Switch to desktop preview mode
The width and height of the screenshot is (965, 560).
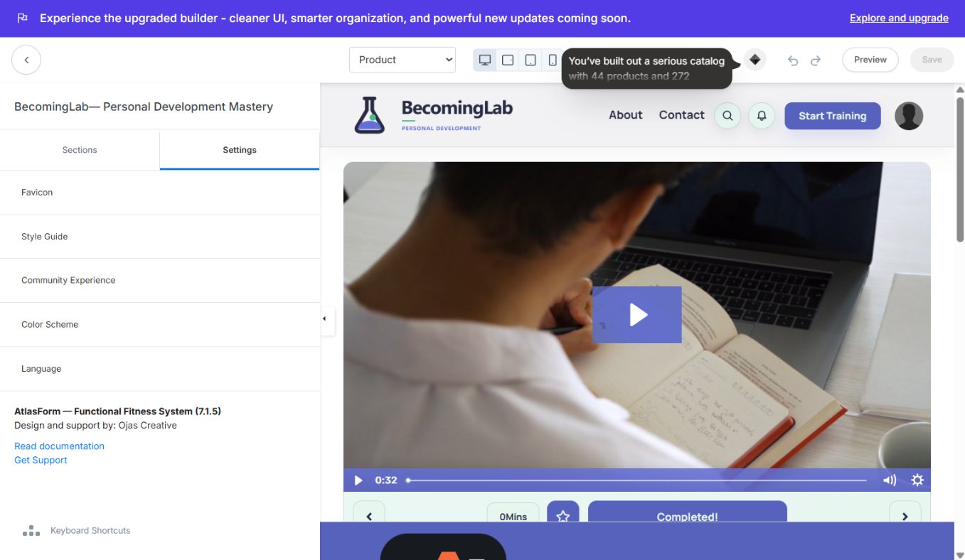485,60
